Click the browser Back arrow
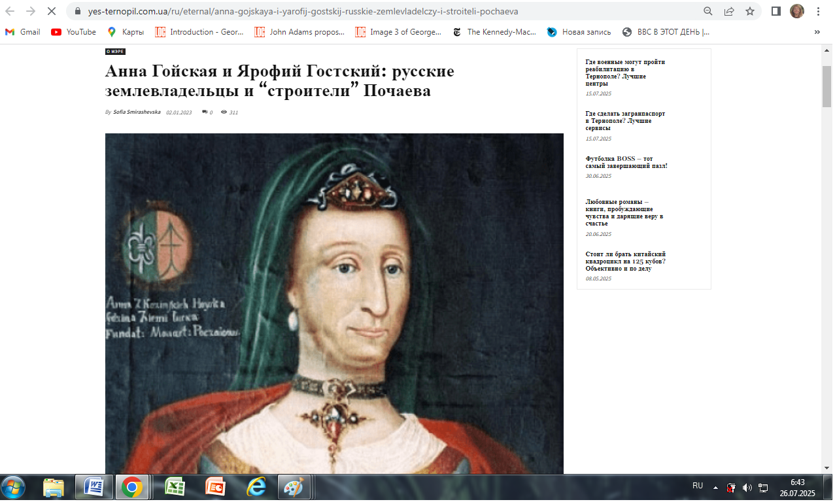835x504 pixels. point(10,11)
